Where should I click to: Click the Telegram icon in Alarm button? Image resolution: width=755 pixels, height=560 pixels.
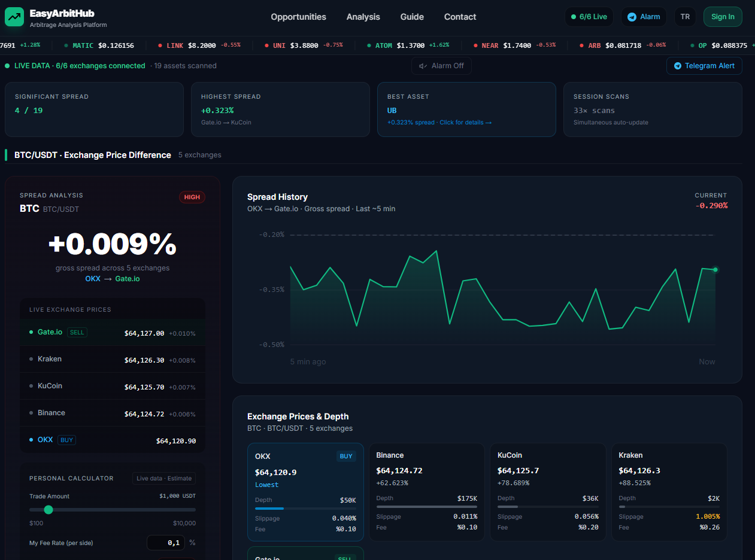pyautogui.click(x=632, y=17)
